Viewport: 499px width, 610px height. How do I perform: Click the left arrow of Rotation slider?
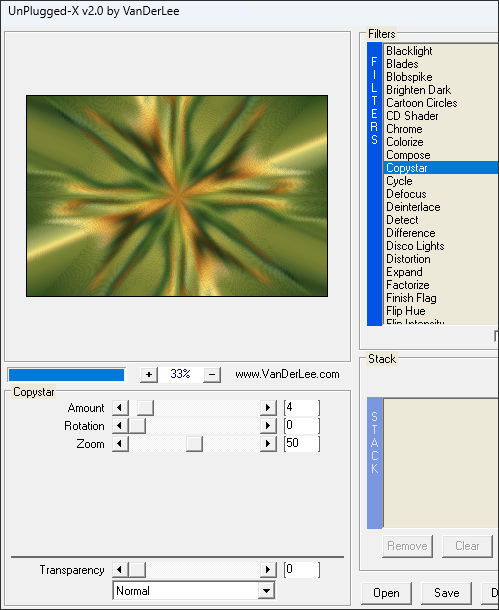pyautogui.click(x=120, y=426)
